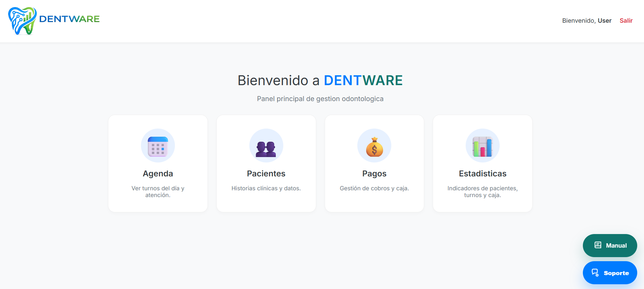Click 'Ver turnos del día y atención.' text
The image size is (644, 289).
pos(158,192)
